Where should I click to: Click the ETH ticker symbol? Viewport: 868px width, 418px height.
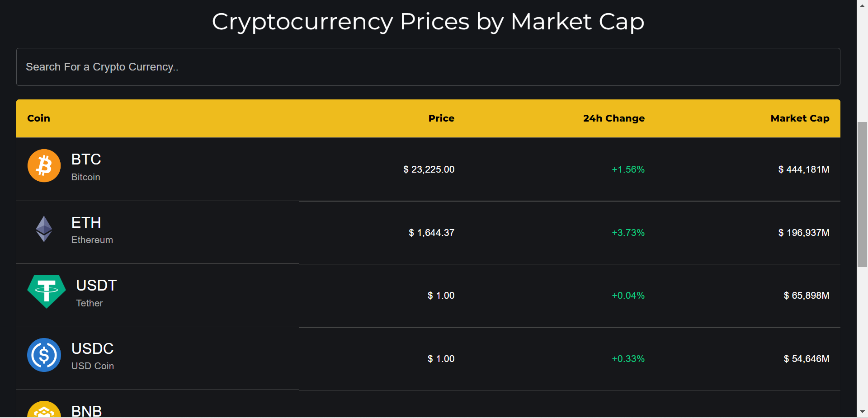[x=86, y=222]
